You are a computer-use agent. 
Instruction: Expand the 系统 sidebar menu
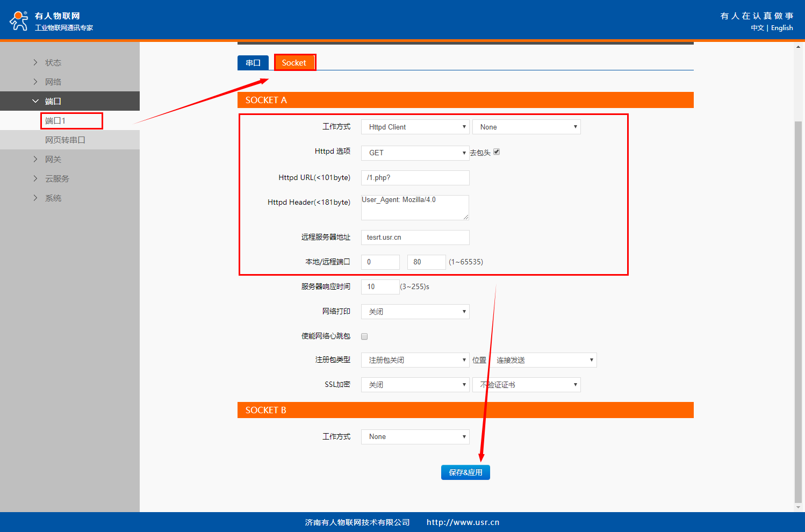[x=53, y=198]
